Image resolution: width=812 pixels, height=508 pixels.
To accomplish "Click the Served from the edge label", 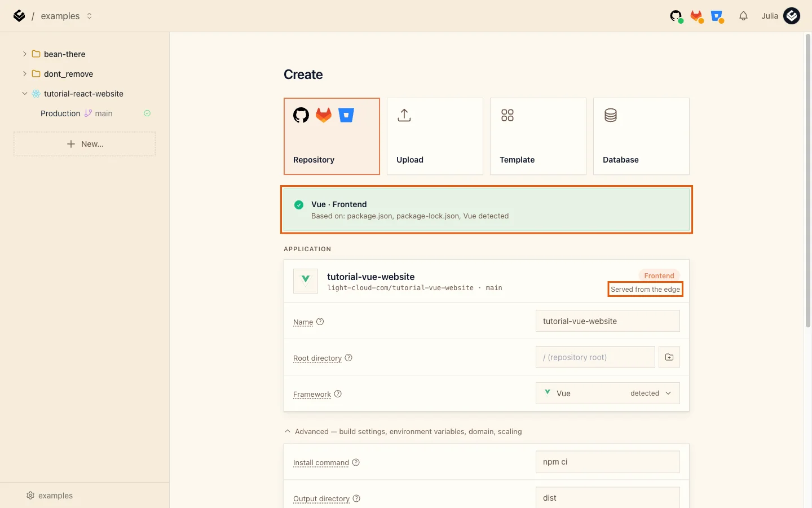I will 645,290.
